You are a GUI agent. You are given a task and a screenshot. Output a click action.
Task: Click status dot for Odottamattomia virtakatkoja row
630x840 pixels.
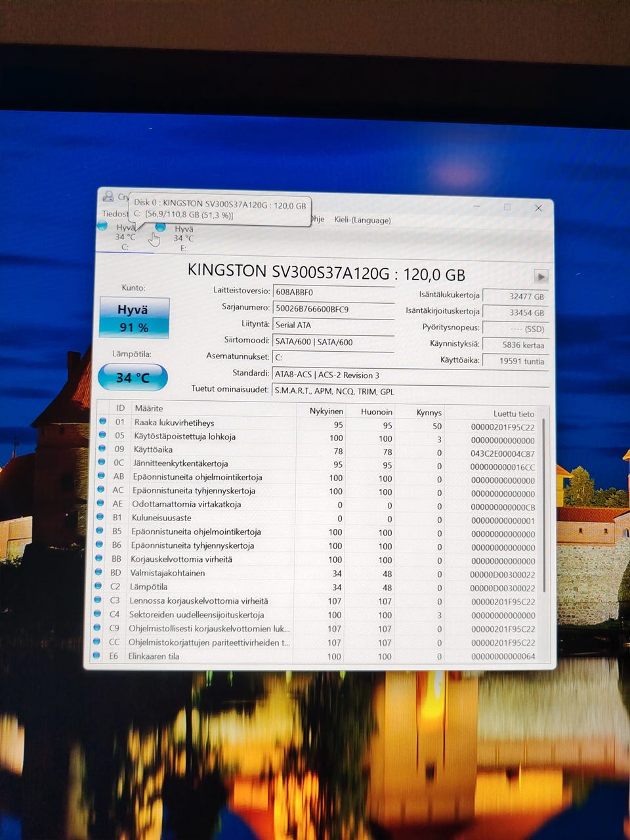coord(100,503)
